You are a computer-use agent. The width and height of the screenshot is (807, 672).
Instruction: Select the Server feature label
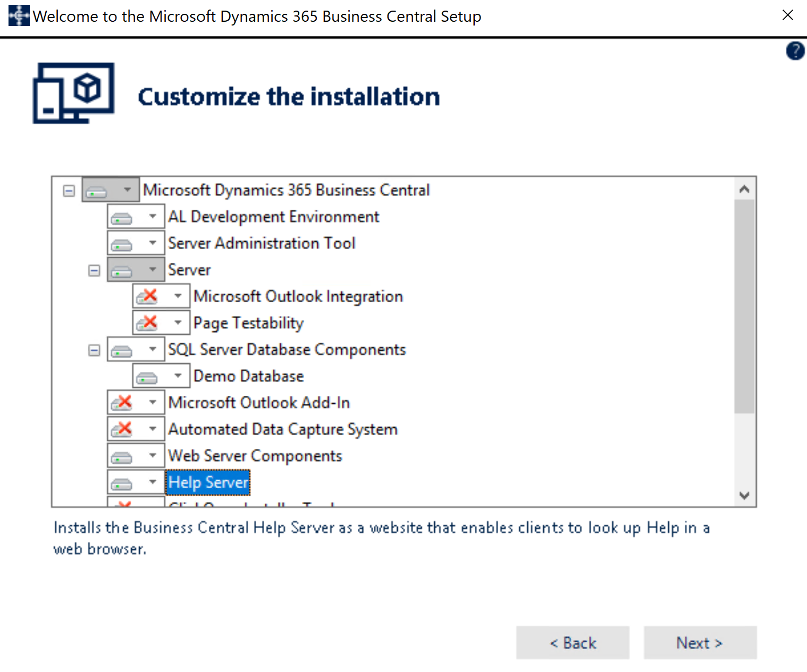(x=189, y=270)
